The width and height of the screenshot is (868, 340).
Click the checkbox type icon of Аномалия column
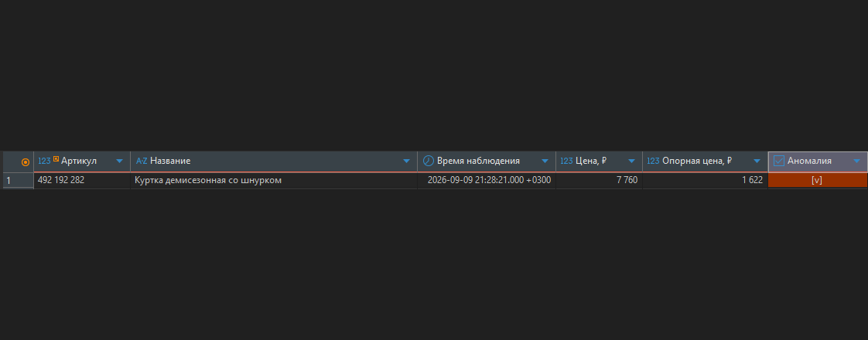pyautogui.click(x=779, y=161)
